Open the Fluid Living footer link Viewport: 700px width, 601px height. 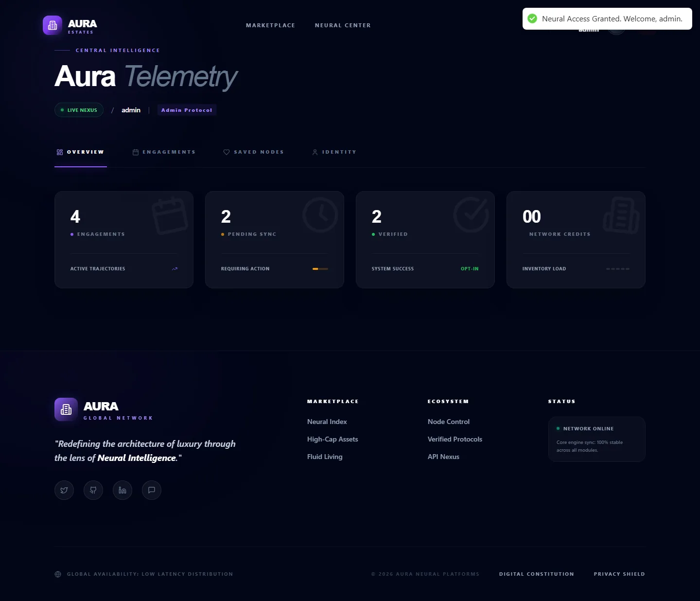point(325,457)
